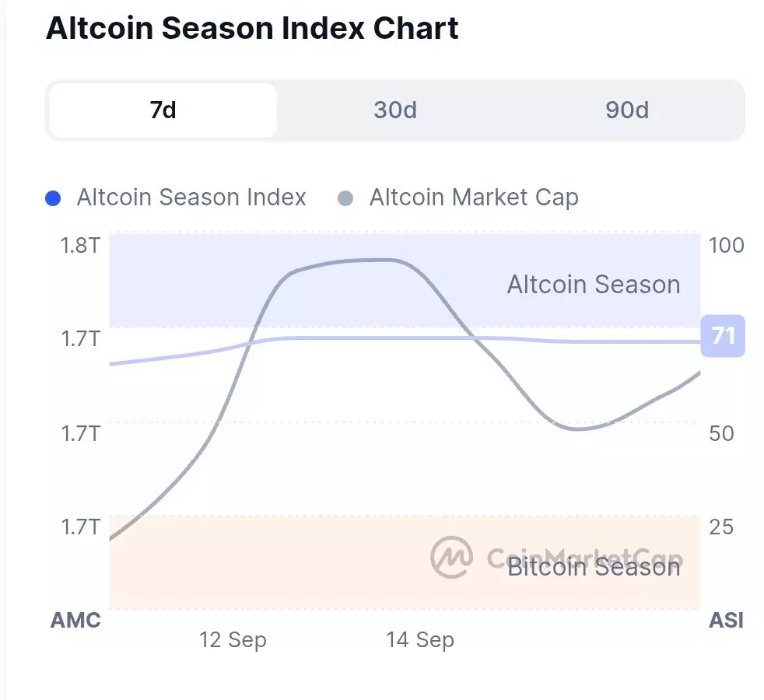Click the 71 current index value badge
Image resolution: width=764 pixels, height=700 pixels.
tap(723, 336)
